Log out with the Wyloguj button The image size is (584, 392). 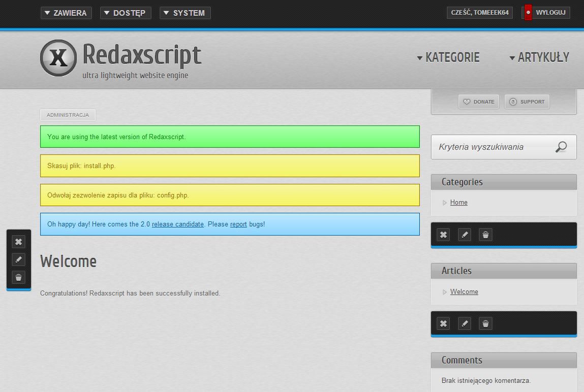pyautogui.click(x=550, y=13)
